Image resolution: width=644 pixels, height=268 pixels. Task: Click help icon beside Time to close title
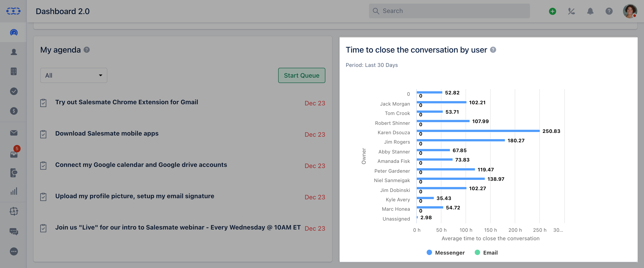click(493, 50)
